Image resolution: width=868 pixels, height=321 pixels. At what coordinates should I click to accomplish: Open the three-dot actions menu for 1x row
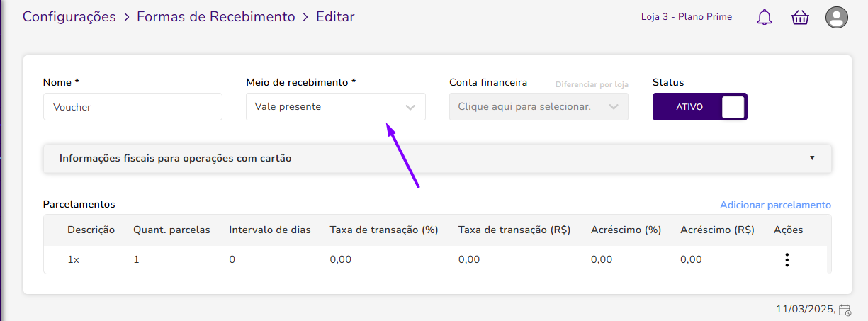[x=787, y=259]
